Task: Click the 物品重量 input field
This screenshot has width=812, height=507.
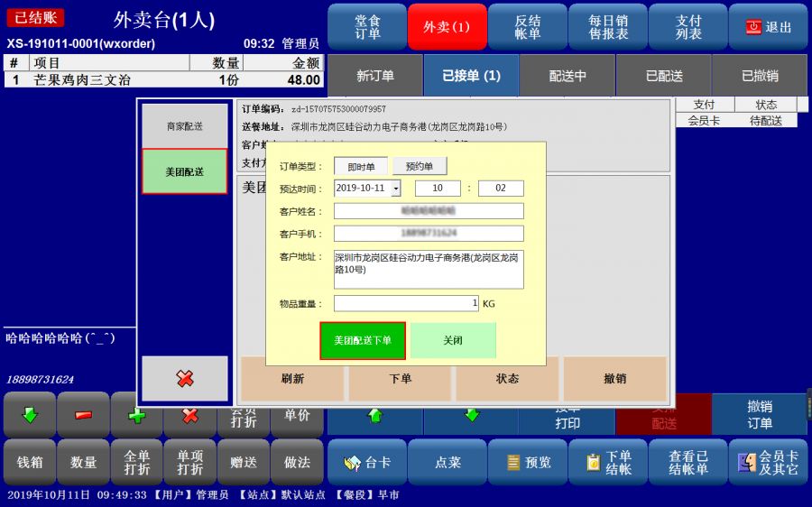Action: (407, 303)
